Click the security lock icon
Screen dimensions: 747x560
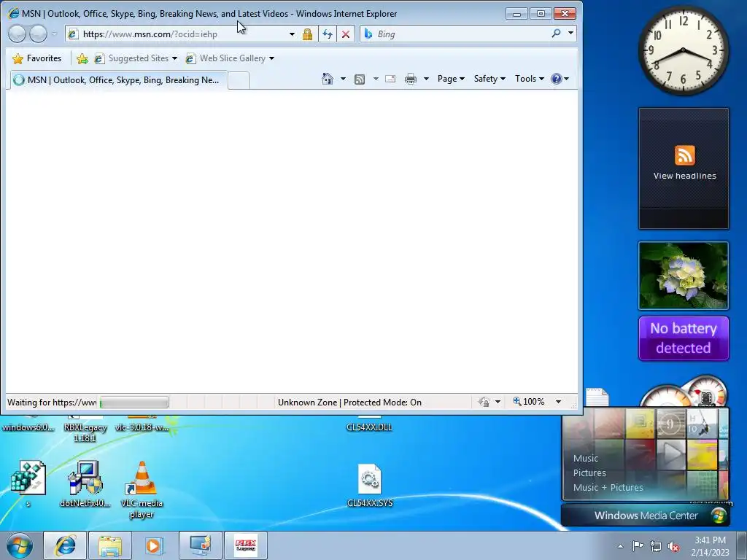(307, 34)
